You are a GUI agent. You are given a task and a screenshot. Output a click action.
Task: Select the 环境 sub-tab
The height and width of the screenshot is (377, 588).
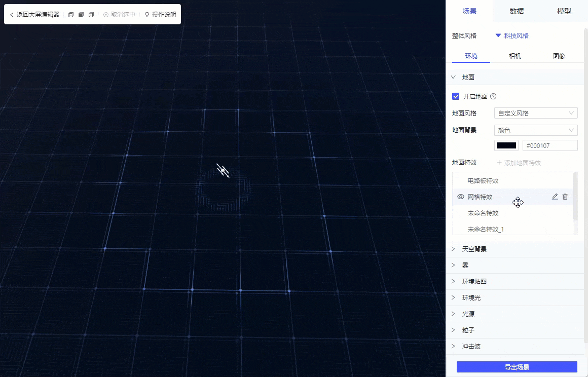click(x=471, y=56)
